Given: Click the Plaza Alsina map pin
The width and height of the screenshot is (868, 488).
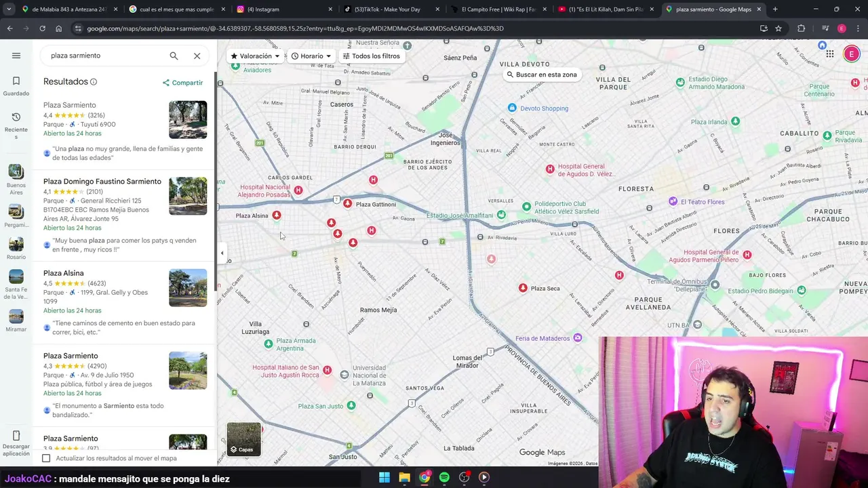Looking at the screenshot, I should 276,215.
